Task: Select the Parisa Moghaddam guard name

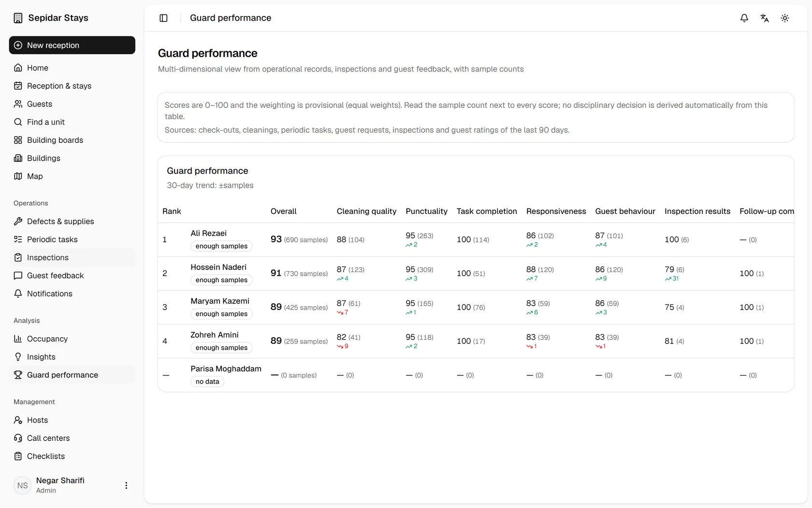Action: 226,369
